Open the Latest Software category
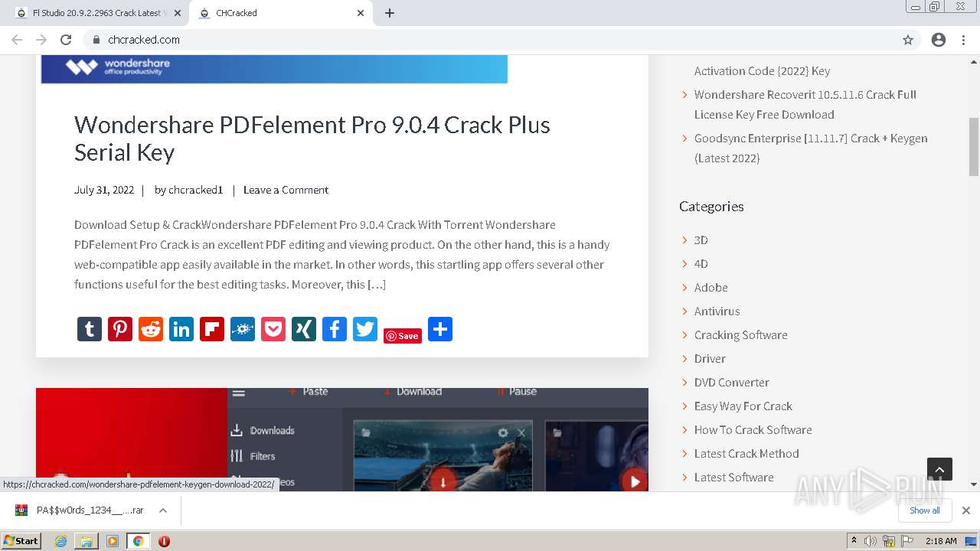980x551 pixels. click(734, 478)
